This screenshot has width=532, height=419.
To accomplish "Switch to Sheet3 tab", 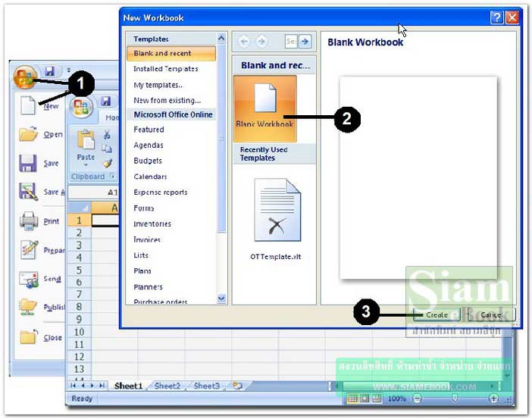I will pyautogui.click(x=207, y=386).
